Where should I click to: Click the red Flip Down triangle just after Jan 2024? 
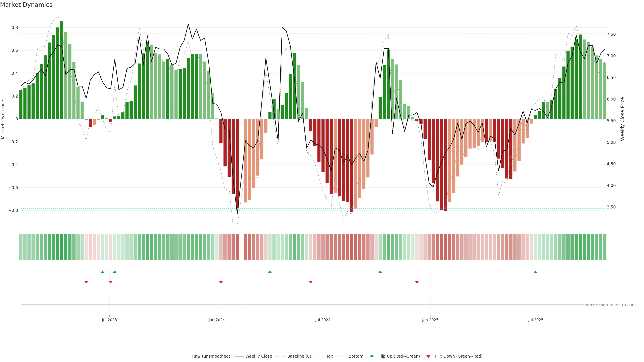pos(221,282)
